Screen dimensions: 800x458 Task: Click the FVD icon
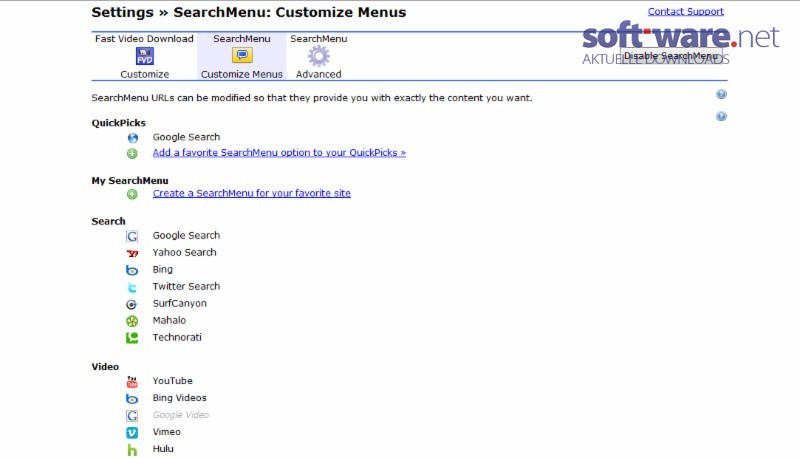[x=145, y=56]
